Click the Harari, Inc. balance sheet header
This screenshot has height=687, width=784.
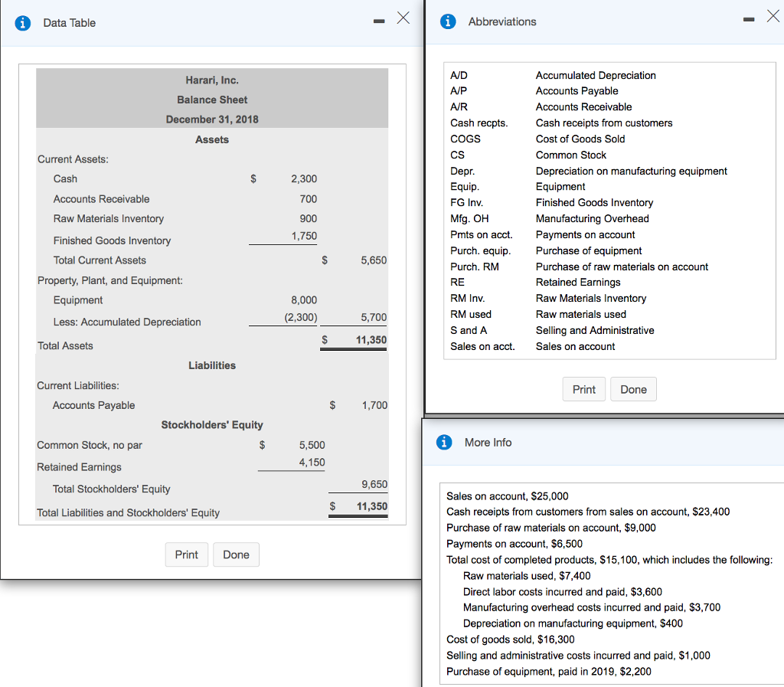[212, 80]
